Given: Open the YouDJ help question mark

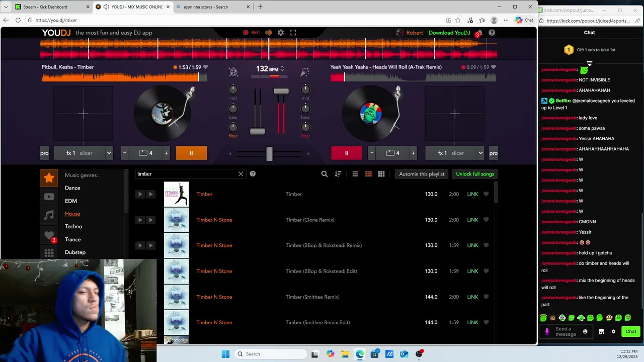Looking at the screenshot, I should [492, 33].
